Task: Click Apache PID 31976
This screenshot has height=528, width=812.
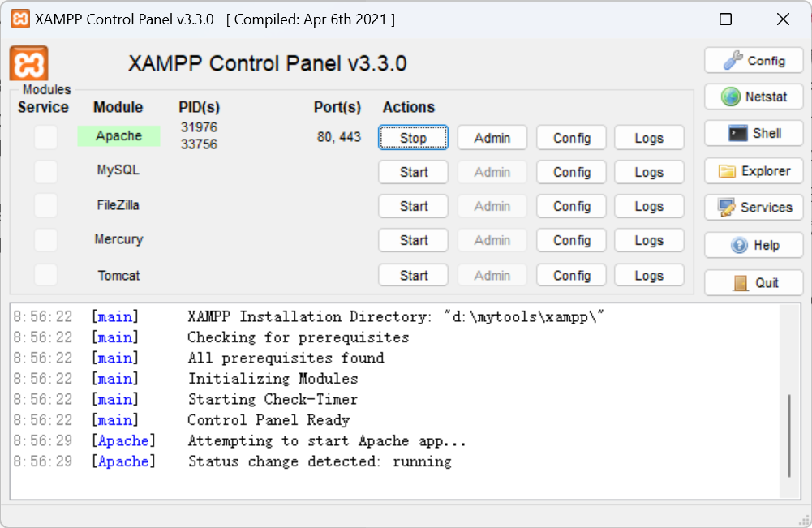Action: coord(199,127)
